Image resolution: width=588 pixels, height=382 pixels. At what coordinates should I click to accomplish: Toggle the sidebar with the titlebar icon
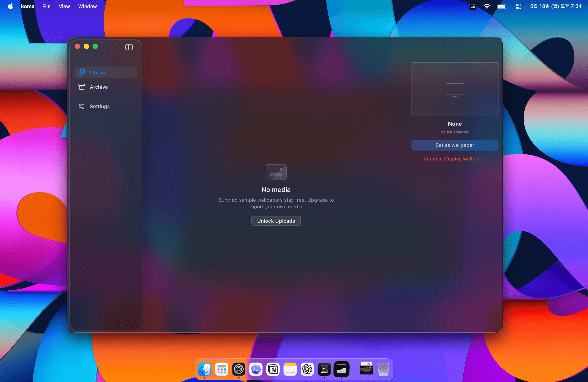click(x=129, y=47)
